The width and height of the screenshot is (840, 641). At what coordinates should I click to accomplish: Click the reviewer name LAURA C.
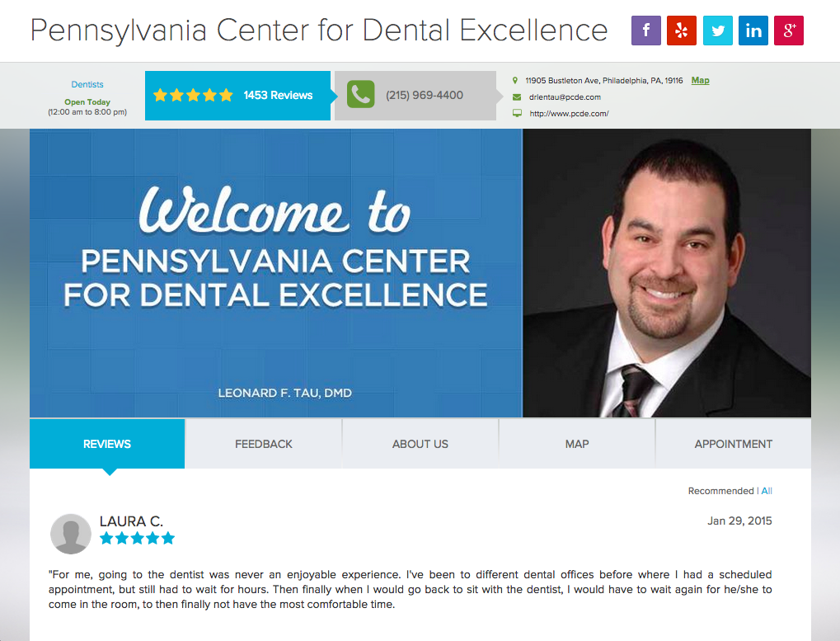tap(131, 521)
